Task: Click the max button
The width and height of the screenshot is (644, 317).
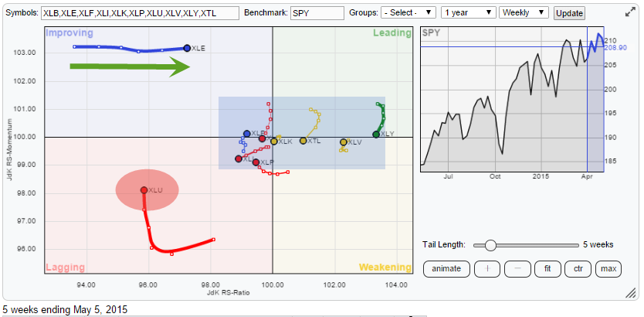Action: pyautogui.click(x=608, y=269)
